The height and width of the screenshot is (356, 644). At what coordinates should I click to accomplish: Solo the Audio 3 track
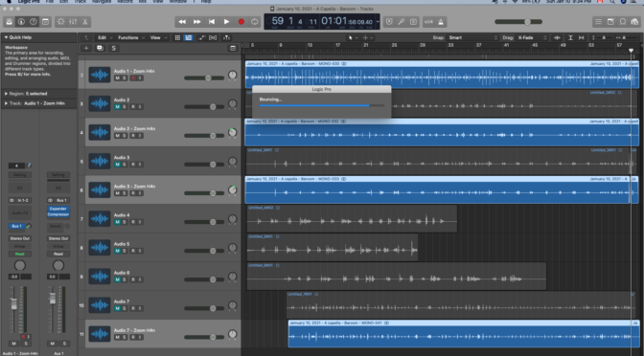tap(125, 165)
